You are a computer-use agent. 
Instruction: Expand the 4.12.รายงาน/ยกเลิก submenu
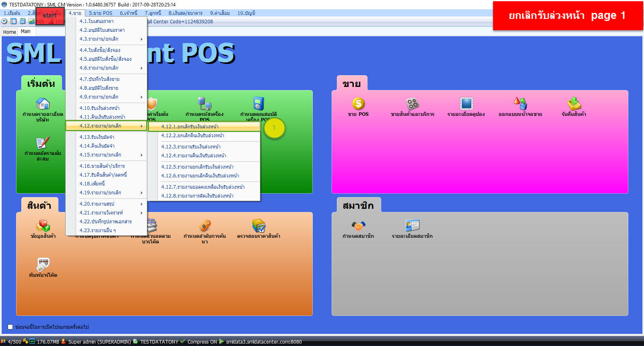pos(106,126)
